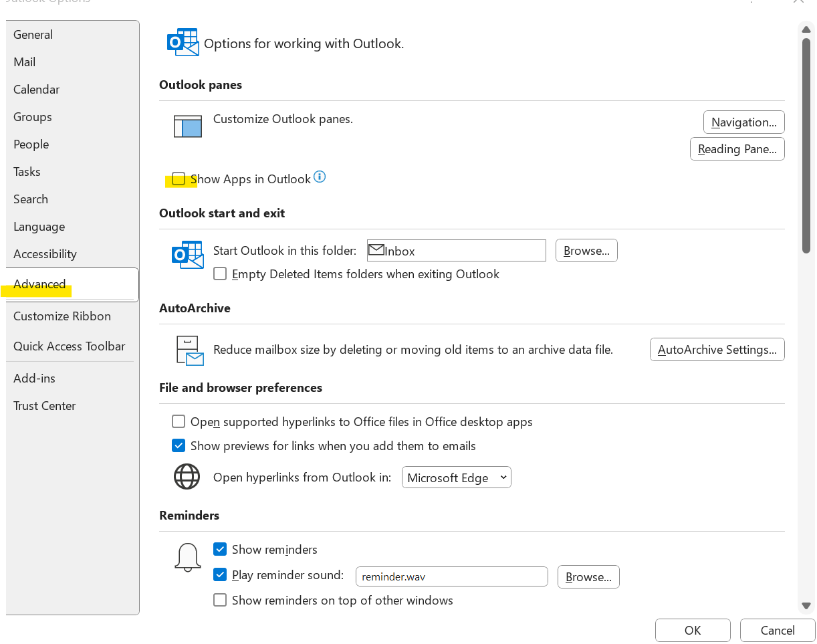
Task: Click the Outlook icon in start and exit section
Action: pos(187,255)
